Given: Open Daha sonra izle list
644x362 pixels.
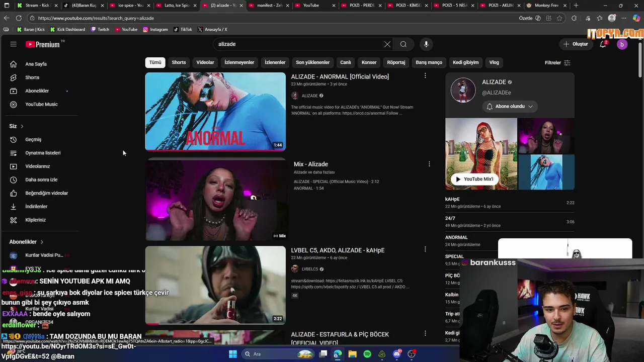Looking at the screenshot, I should point(41,180).
